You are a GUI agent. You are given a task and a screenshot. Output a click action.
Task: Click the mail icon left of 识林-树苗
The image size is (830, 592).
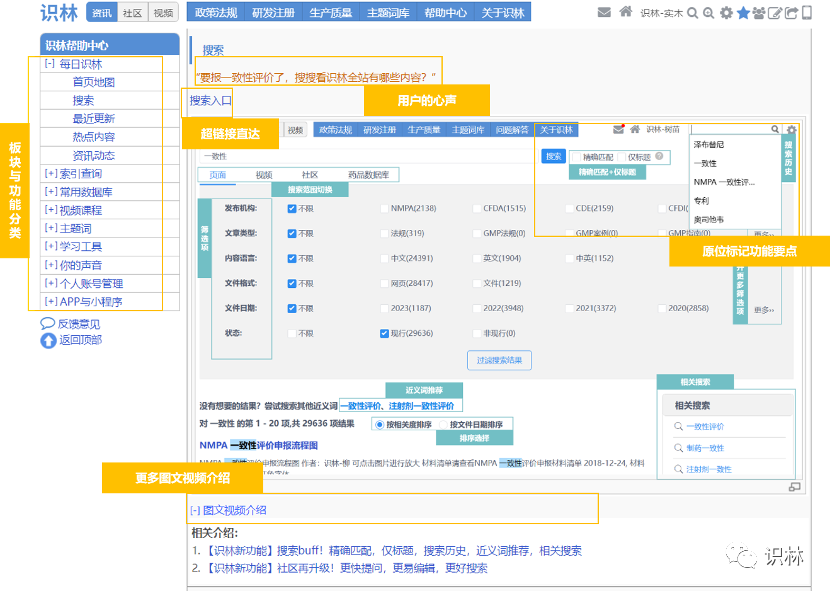click(618, 129)
